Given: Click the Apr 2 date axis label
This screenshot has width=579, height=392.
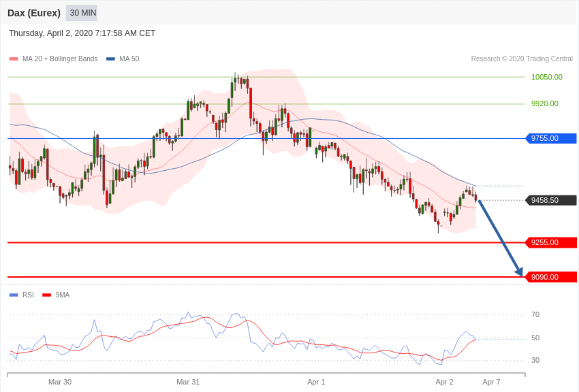Looking at the screenshot, I should pyautogui.click(x=444, y=382).
